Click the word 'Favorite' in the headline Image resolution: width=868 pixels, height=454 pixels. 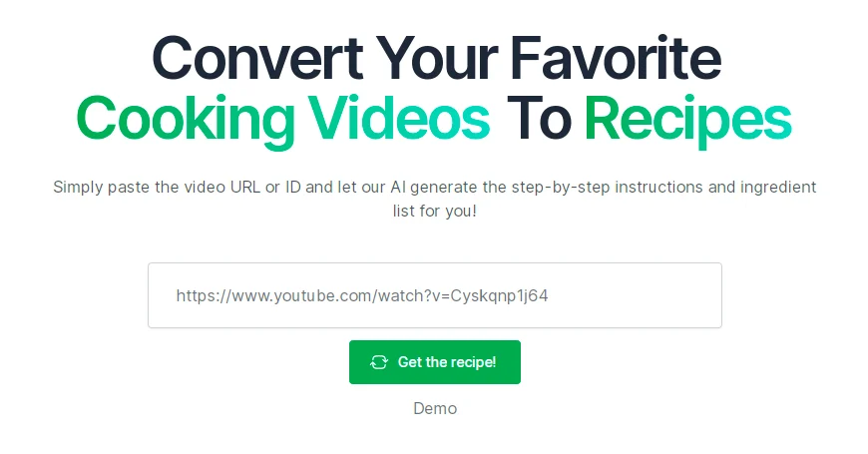tap(615, 58)
